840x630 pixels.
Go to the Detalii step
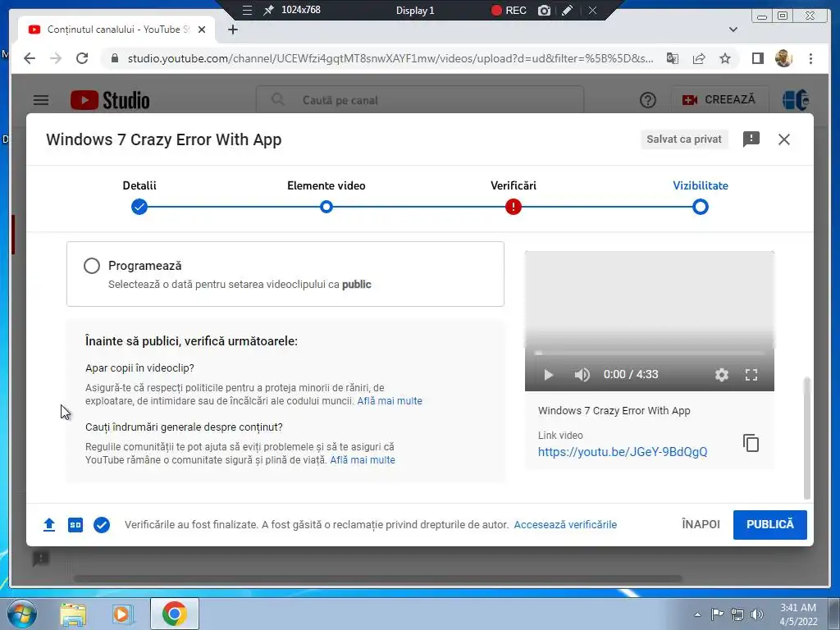[139, 207]
